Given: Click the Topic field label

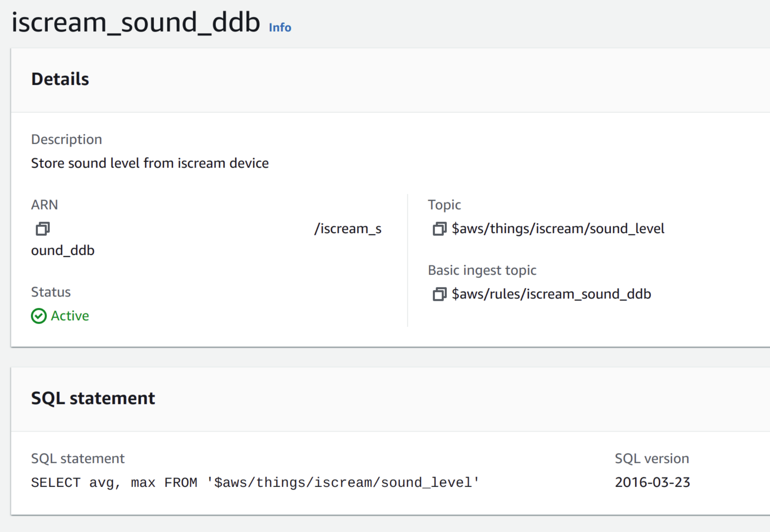Looking at the screenshot, I should point(444,205).
